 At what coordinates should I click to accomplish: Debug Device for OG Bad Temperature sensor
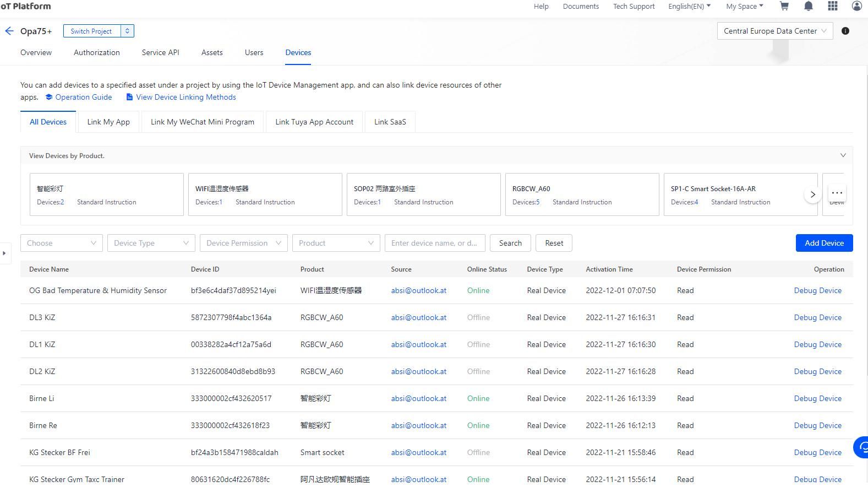click(x=817, y=290)
